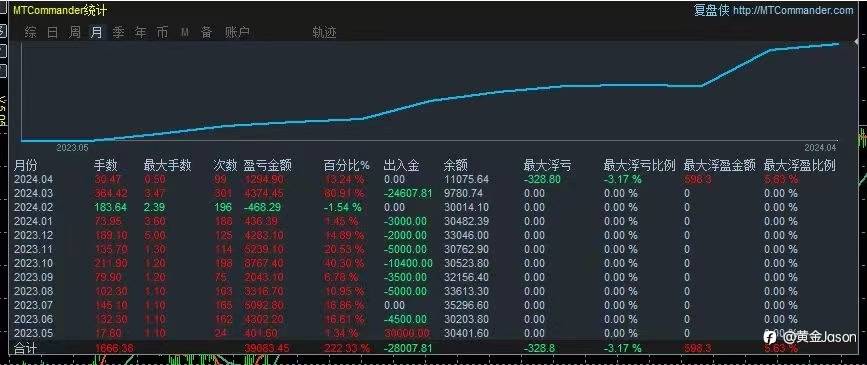Viewport: 867px width, 365px height.
Task: Click the 2.39 max lots cell
Action: click(x=154, y=207)
